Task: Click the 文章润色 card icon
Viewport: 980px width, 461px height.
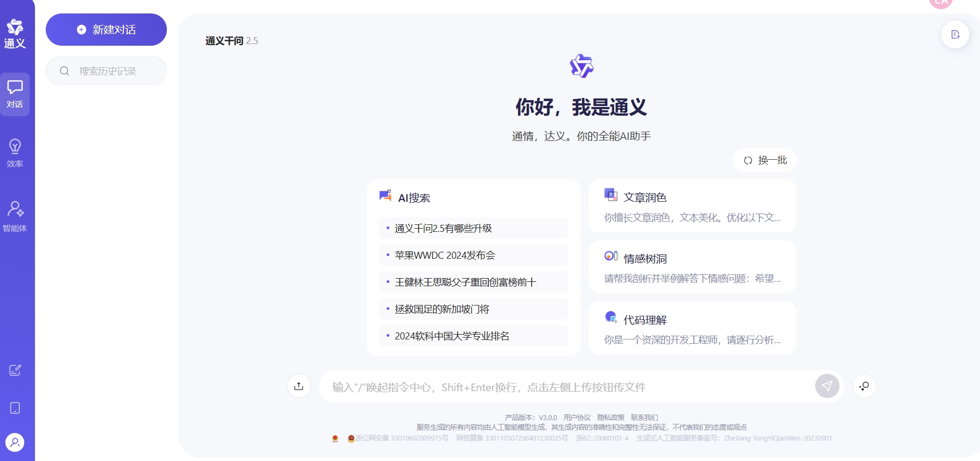Action: 611,195
